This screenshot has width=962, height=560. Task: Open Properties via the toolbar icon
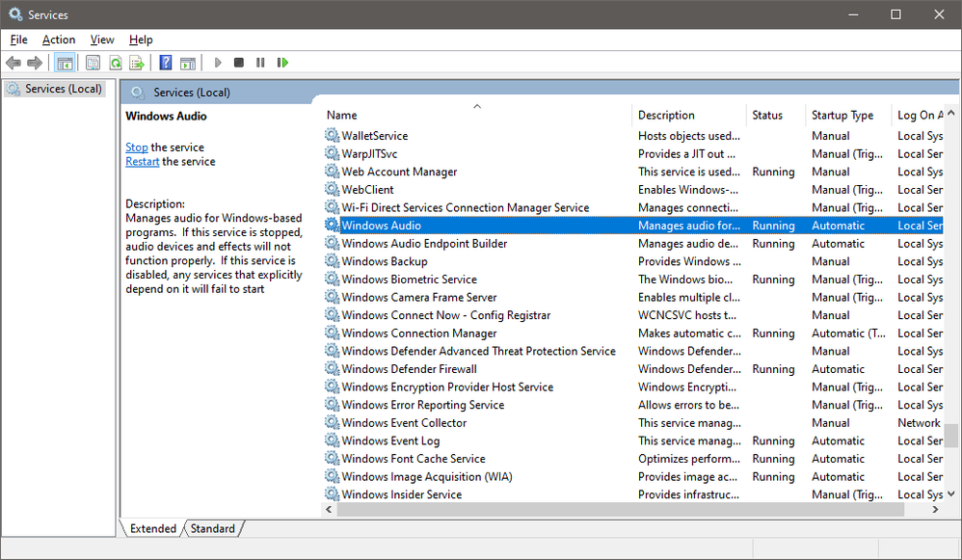93,63
